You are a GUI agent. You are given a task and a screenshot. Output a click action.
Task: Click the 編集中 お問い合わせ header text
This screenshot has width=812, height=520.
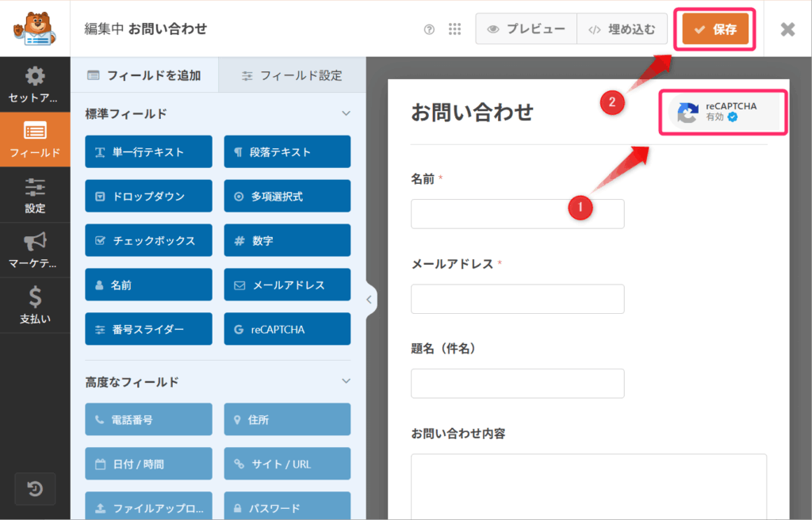click(146, 29)
